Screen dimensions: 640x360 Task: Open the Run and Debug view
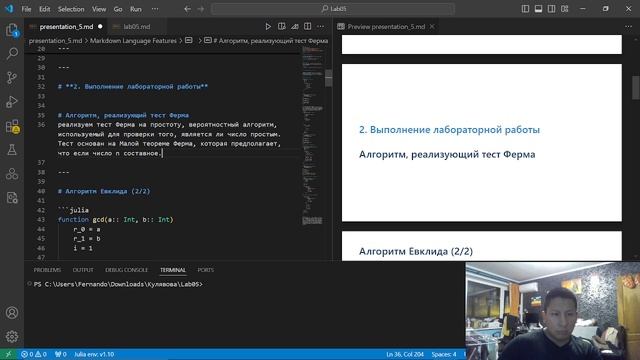click(x=12, y=102)
